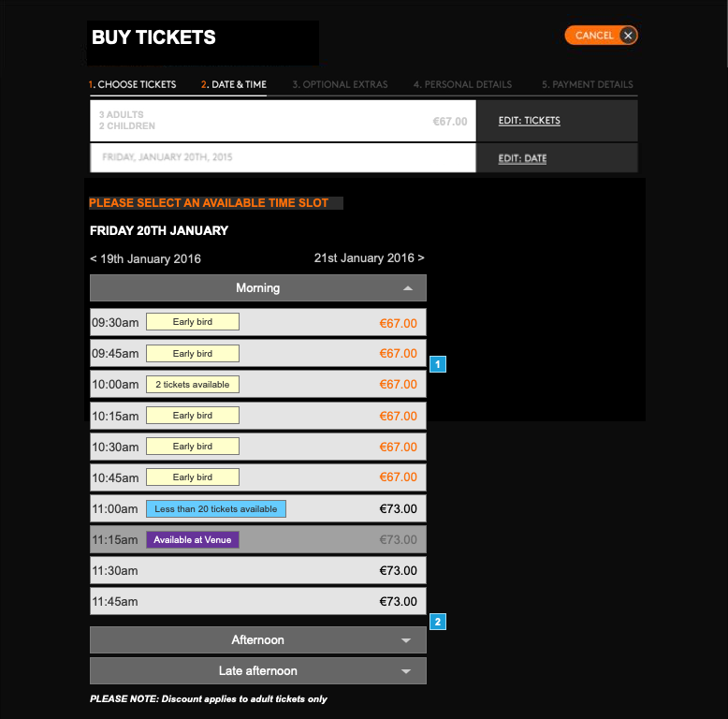Go to the Payment Details step

588,84
